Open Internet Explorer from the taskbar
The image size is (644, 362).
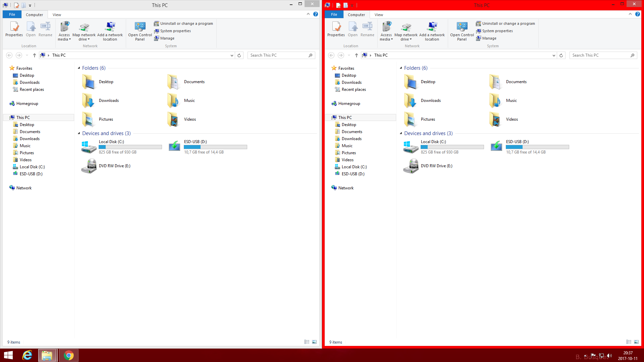click(27, 355)
